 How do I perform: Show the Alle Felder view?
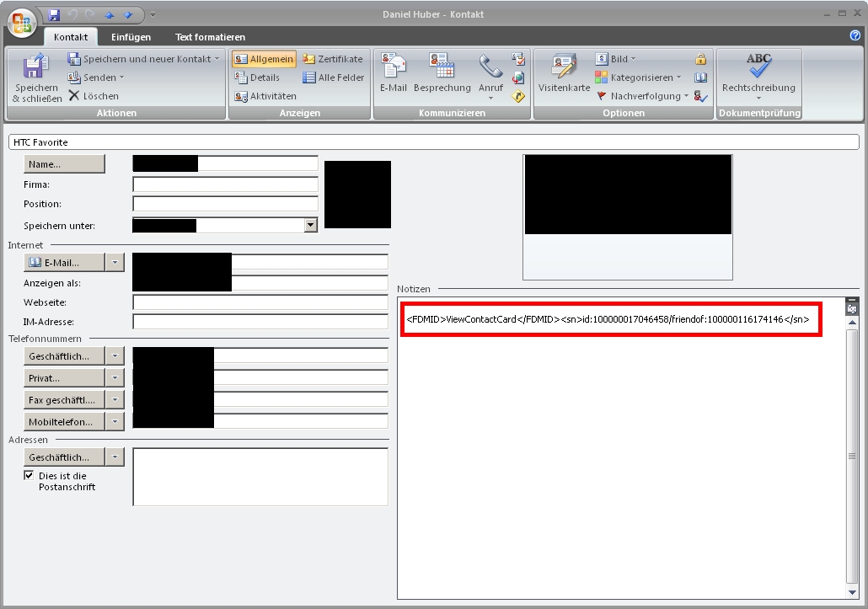click(333, 77)
